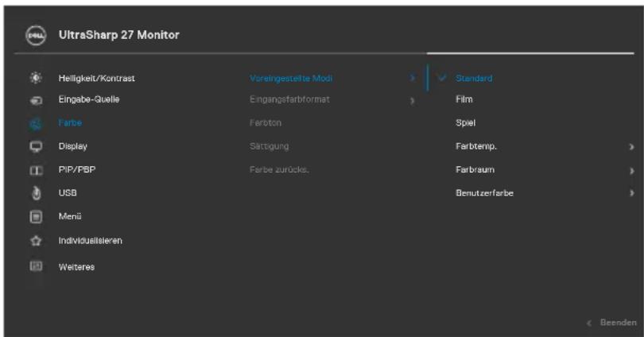
Task: Click the UltraSharp 27 Monitor title
Action: coord(119,35)
